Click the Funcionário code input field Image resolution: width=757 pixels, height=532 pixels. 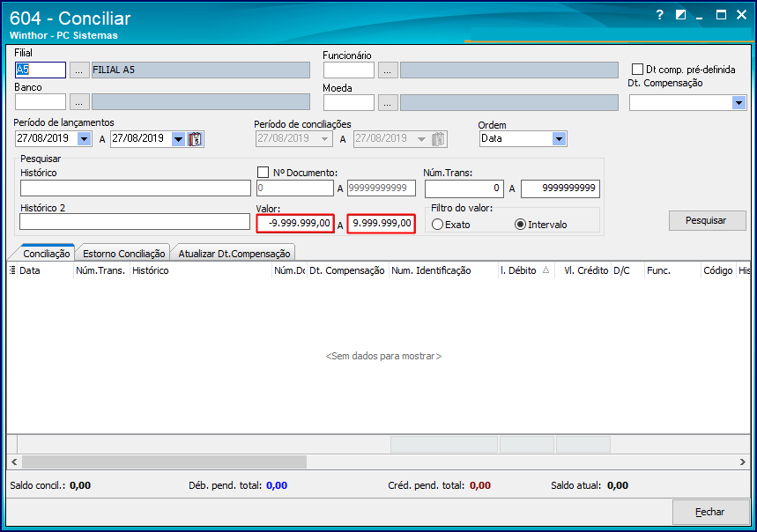[349, 70]
